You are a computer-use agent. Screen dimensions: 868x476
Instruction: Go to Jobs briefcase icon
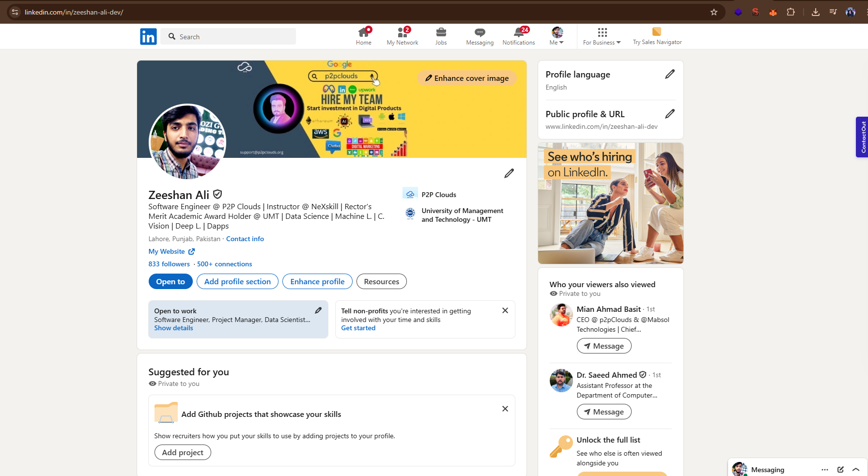(x=441, y=36)
